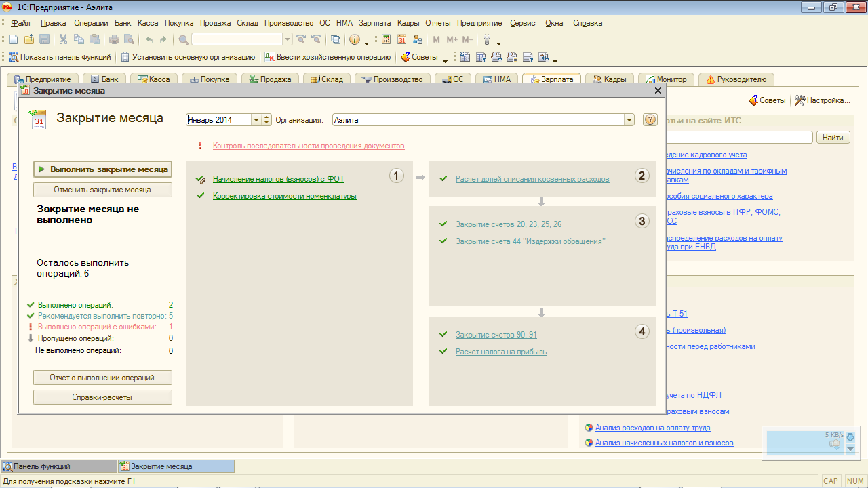868x488 pixels.
Task: Switch to the Руководителю tab
Action: coord(736,79)
